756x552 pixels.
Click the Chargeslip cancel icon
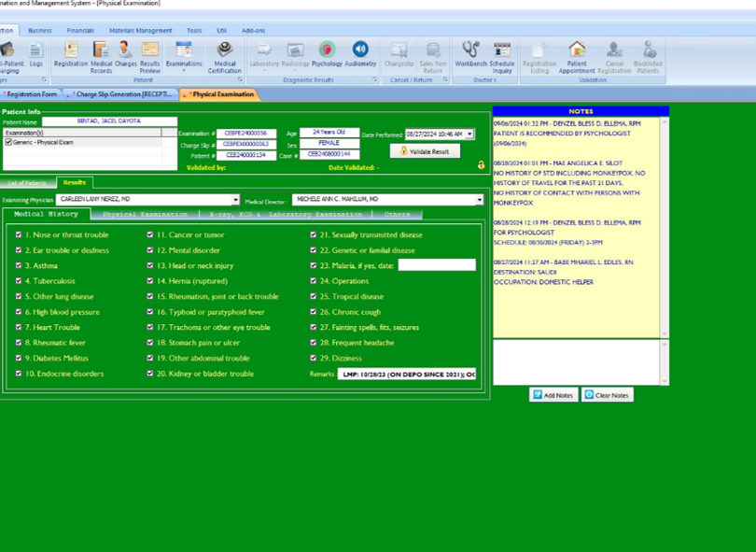[x=399, y=54]
